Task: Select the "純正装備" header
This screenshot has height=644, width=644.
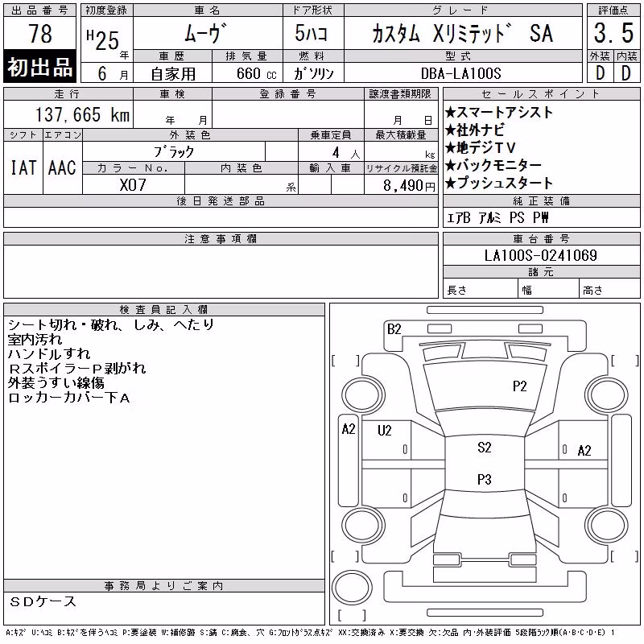Action: click(541, 201)
